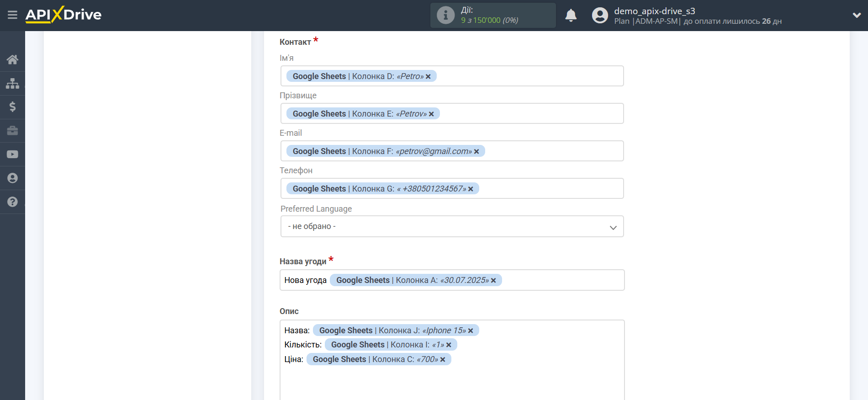
Task: Open the video tutorials sidebar icon
Action: coord(12,155)
